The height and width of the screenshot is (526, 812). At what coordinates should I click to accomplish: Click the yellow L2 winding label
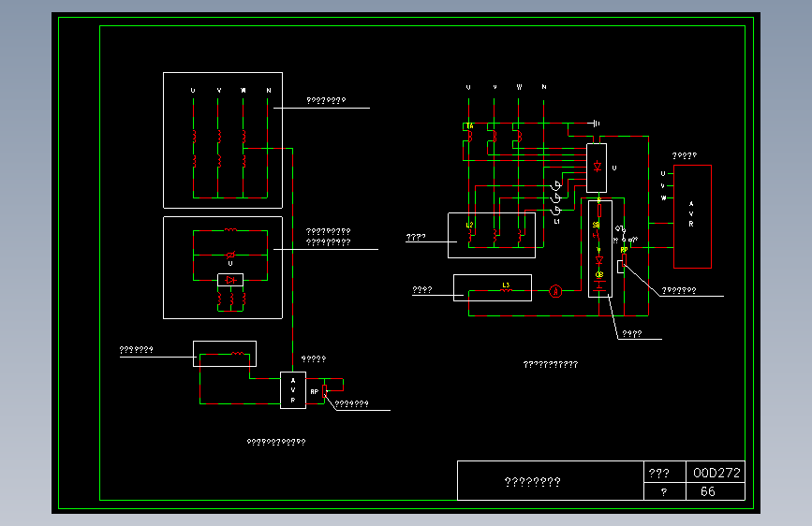point(469,226)
